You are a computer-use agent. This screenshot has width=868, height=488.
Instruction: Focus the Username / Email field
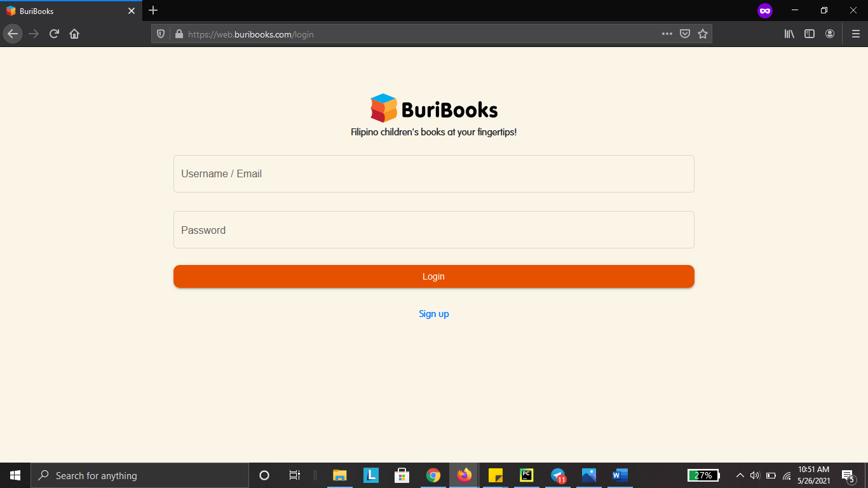(434, 173)
